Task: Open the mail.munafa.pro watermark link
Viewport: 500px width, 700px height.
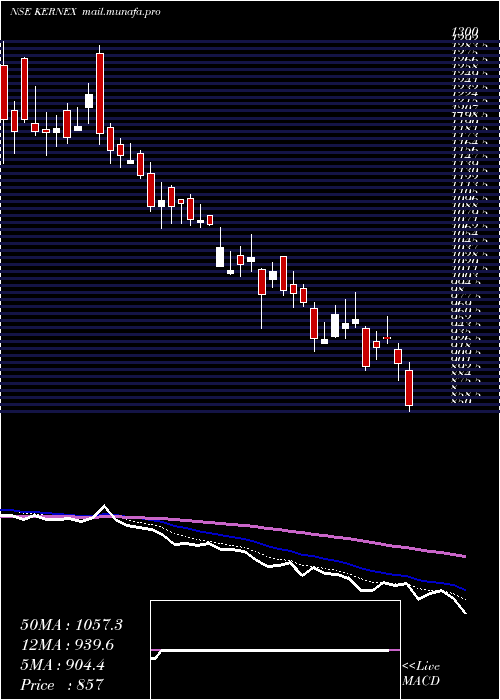Action: [x=121, y=12]
